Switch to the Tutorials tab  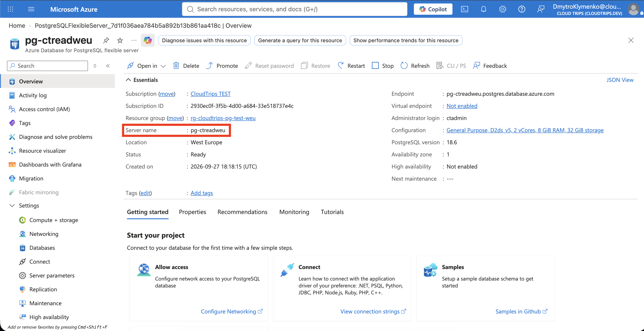tap(332, 212)
